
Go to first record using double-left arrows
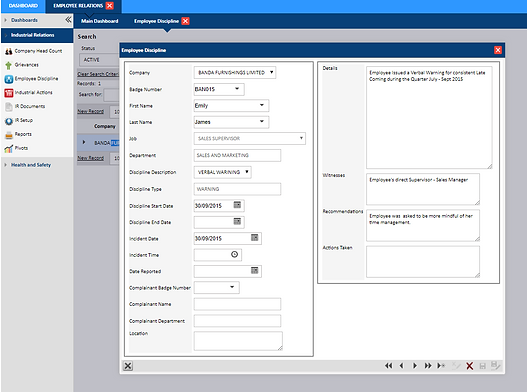click(389, 366)
